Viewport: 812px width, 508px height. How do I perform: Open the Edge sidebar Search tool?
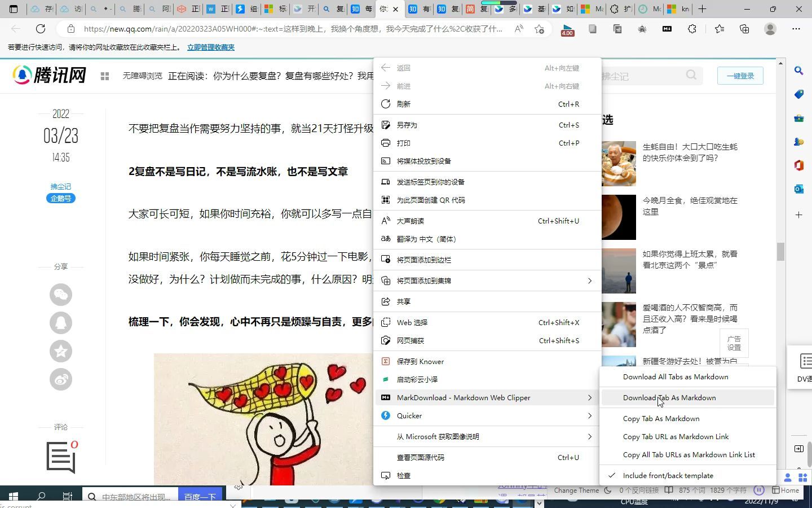[798, 71]
